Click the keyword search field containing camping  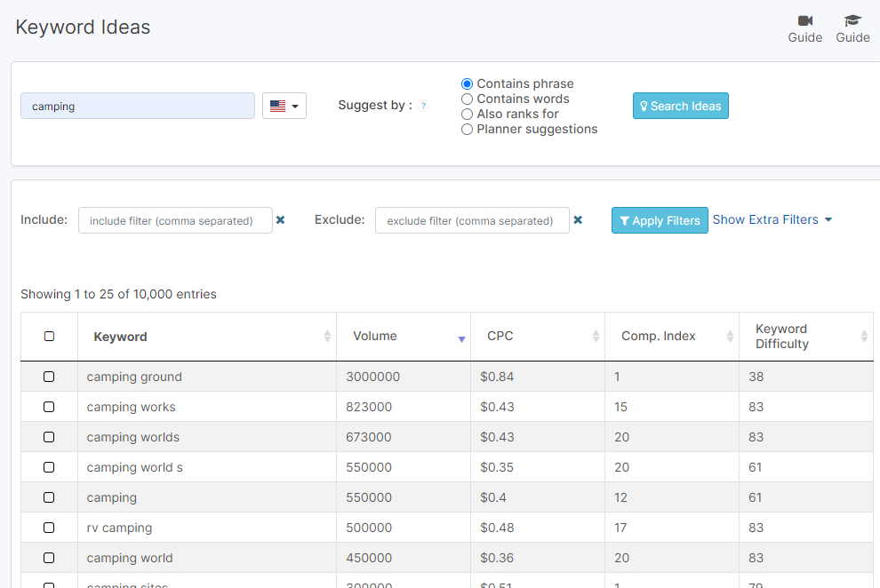[x=138, y=106]
